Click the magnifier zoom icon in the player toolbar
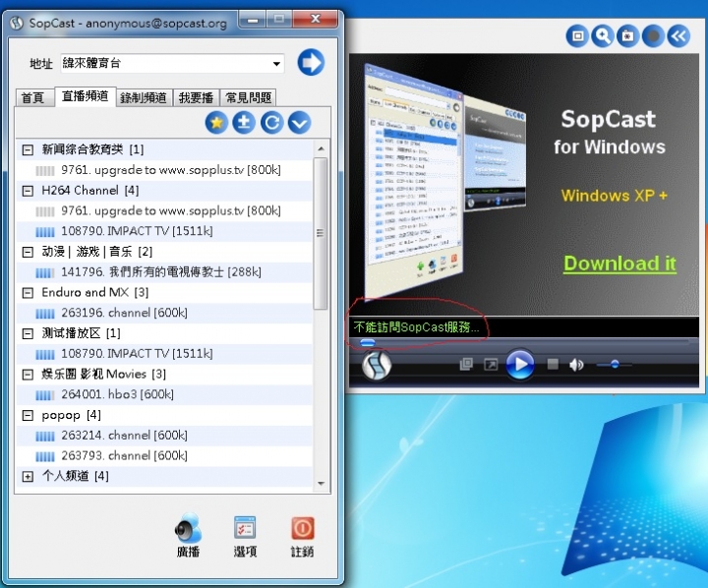This screenshot has height=588, width=708. pyautogui.click(x=603, y=36)
